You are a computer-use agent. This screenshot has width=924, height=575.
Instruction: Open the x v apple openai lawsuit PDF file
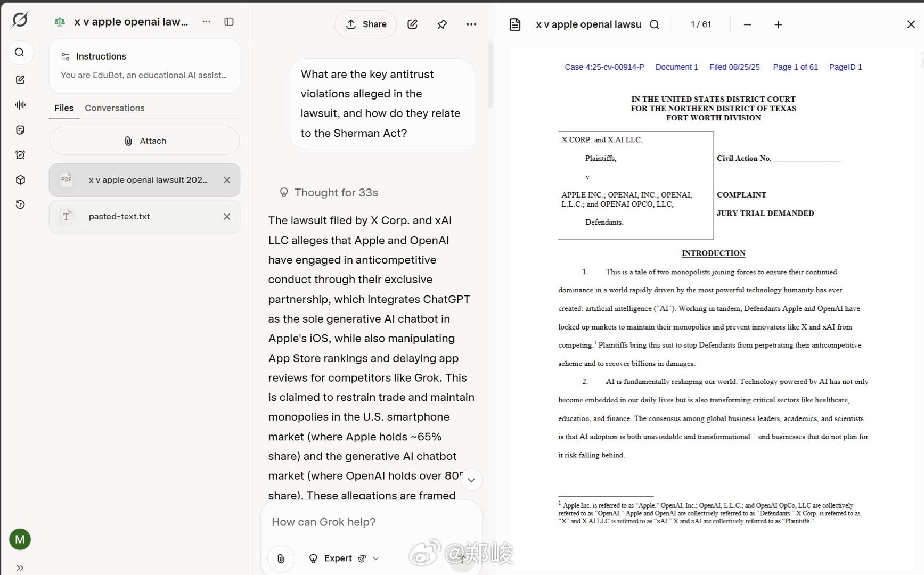point(144,180)
